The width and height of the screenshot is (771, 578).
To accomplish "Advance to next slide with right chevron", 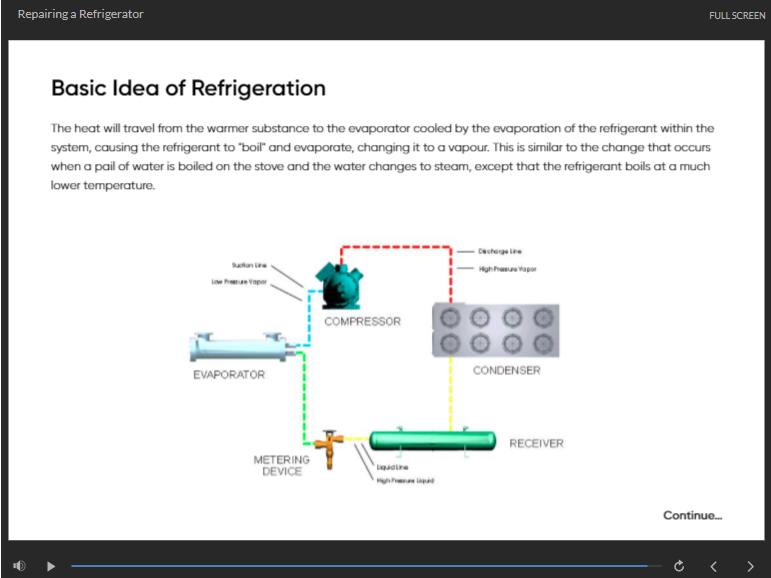I will [x=750, y=566].
